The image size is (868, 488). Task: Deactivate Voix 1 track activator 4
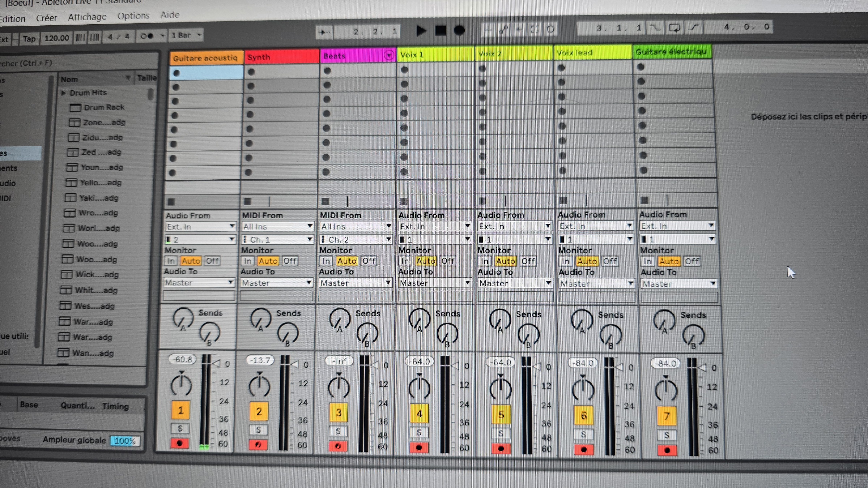click(419, 414)
